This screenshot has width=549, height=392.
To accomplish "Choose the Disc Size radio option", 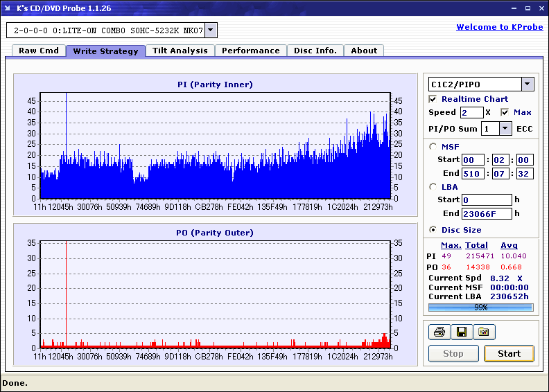I will pos(433,230).
